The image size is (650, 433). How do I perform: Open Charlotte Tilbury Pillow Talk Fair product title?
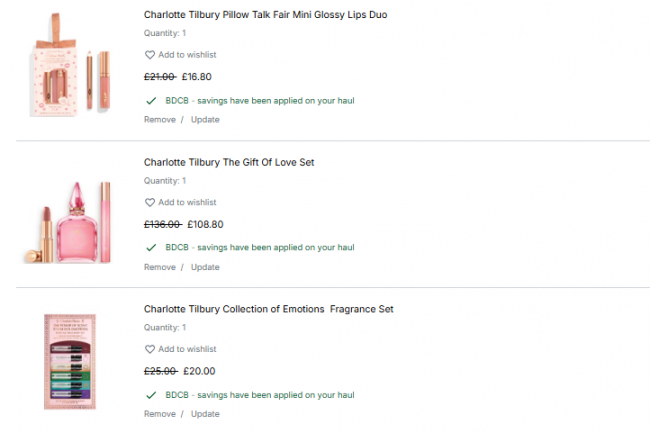[x=265, y=15]
